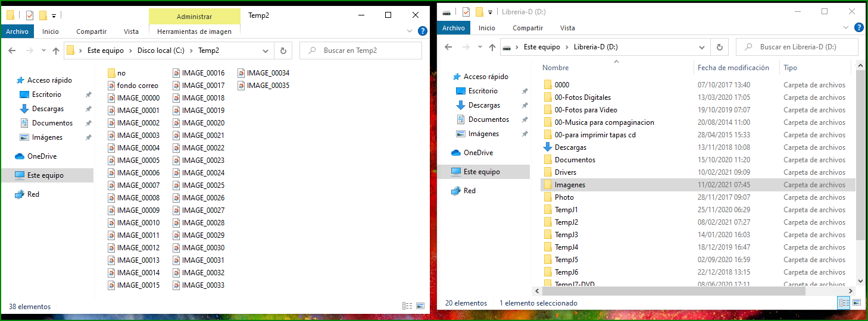Open Herramientas de imagen tab
Viewport: 868px width, 321px height.
(x=195, y=32)
